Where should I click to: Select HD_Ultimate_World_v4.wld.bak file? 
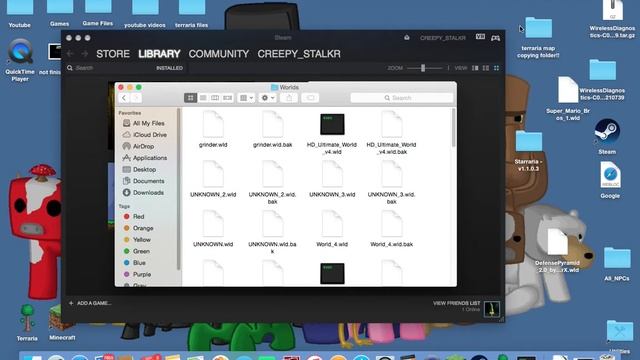tap(391, 133)
